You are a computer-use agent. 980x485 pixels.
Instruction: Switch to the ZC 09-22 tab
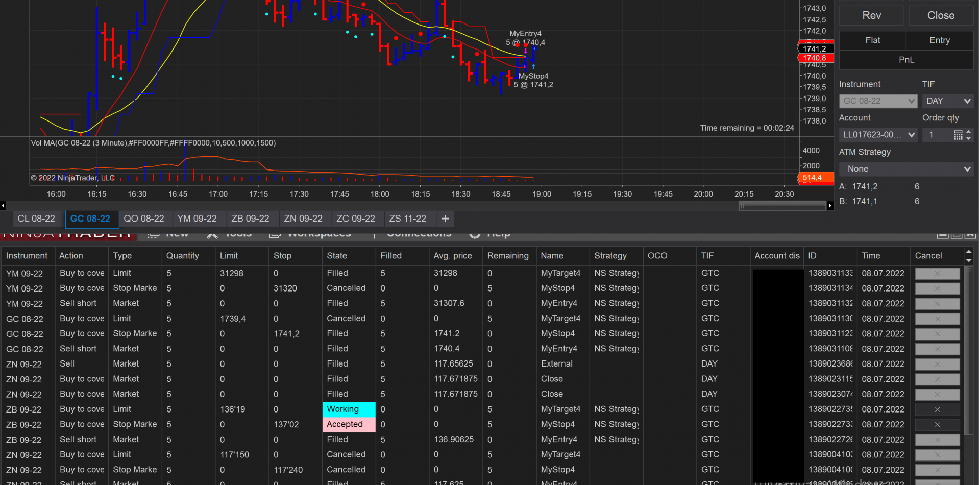coord(356,219)
